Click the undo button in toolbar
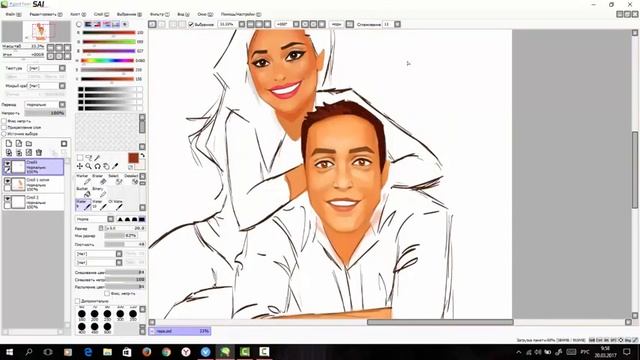This screenshot has width=640, height=360. click(x=152, y=24)
